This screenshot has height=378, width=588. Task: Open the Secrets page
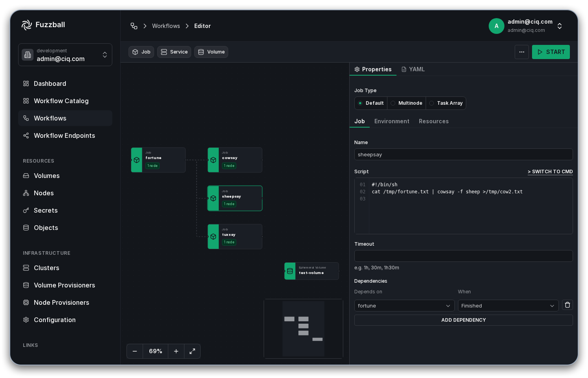(65, 210)
